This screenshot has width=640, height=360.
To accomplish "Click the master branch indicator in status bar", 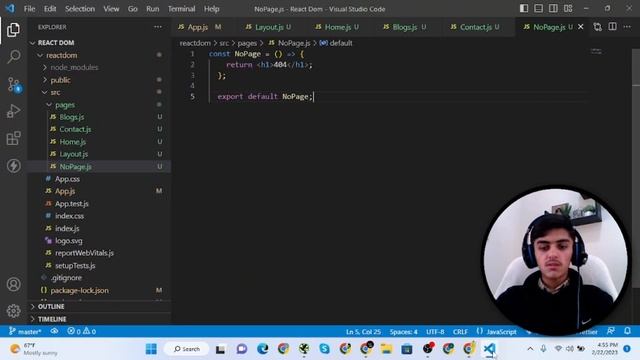I will pos(25,331).
